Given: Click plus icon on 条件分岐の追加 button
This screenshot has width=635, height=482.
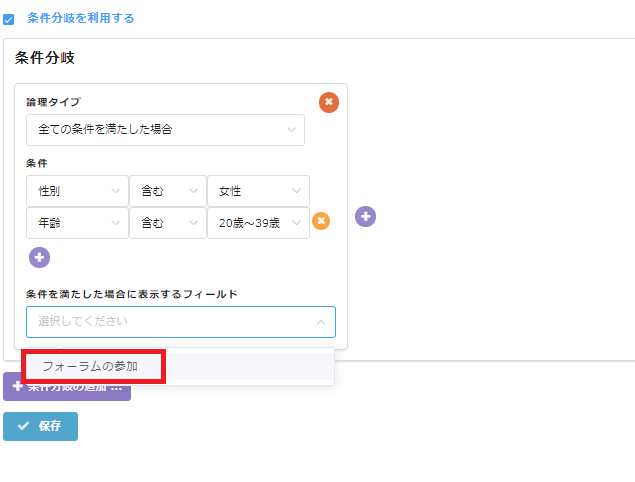Looking at the screenshot, I should pyautogui.click(x=17, y=387).
